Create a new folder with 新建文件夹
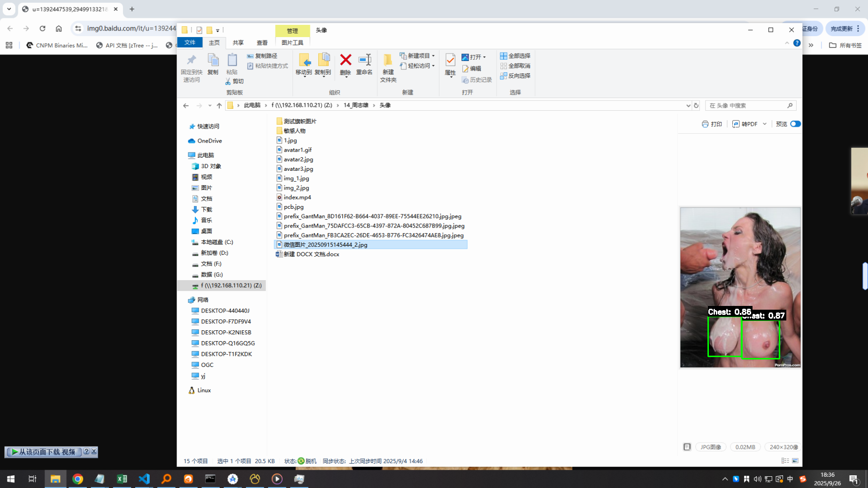Viewport: 868px width, 488px height. [x=388, y=67]
